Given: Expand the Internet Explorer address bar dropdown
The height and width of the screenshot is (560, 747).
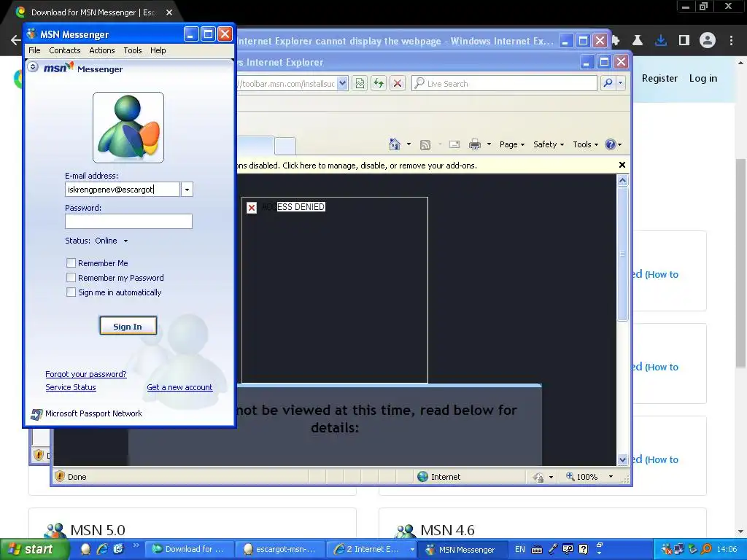Looking at the screenshot, I should point(343,83).
